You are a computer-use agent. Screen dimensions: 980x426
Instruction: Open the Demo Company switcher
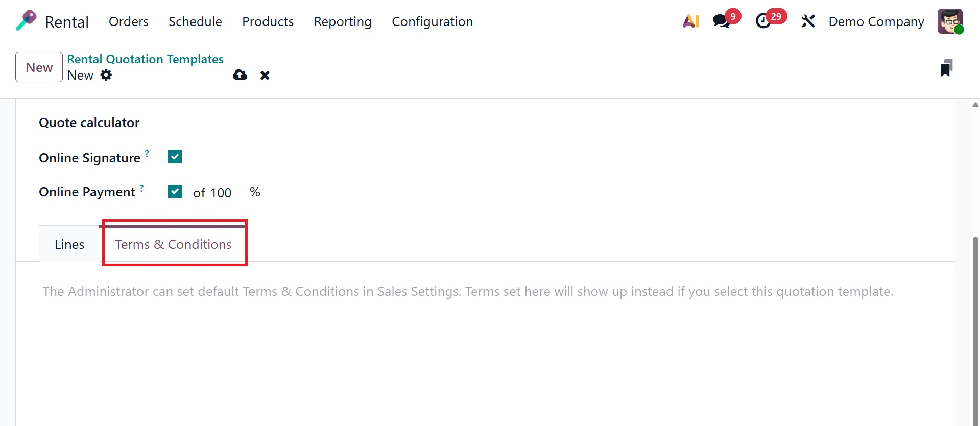[x=876, y=21]
